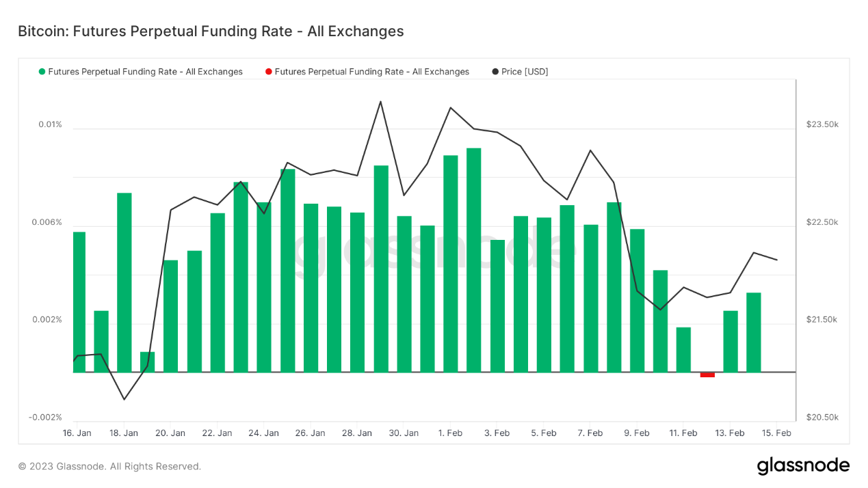This screenshot has height=488, width=868.
Task: Expand the chart legend row
Action: click(294, 72)
